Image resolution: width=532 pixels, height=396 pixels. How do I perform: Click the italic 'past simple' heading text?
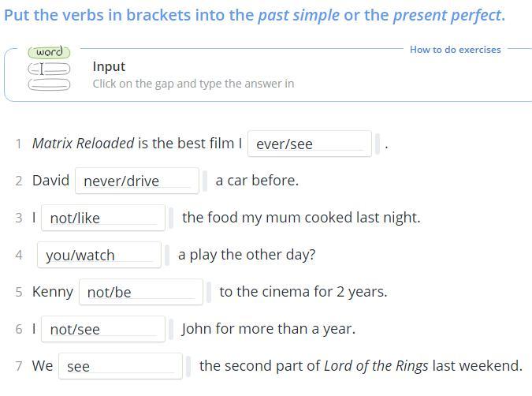click(x=299, y=15)
